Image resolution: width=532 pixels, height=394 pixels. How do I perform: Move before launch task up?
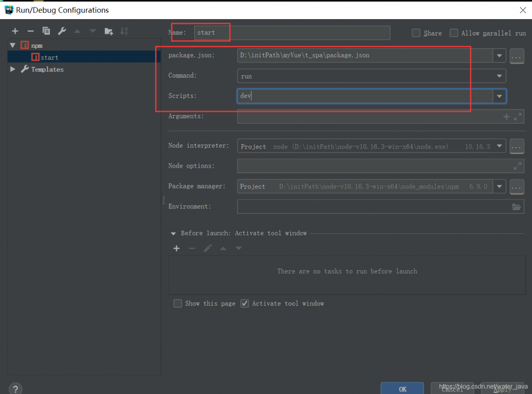(x=223, y=248)
